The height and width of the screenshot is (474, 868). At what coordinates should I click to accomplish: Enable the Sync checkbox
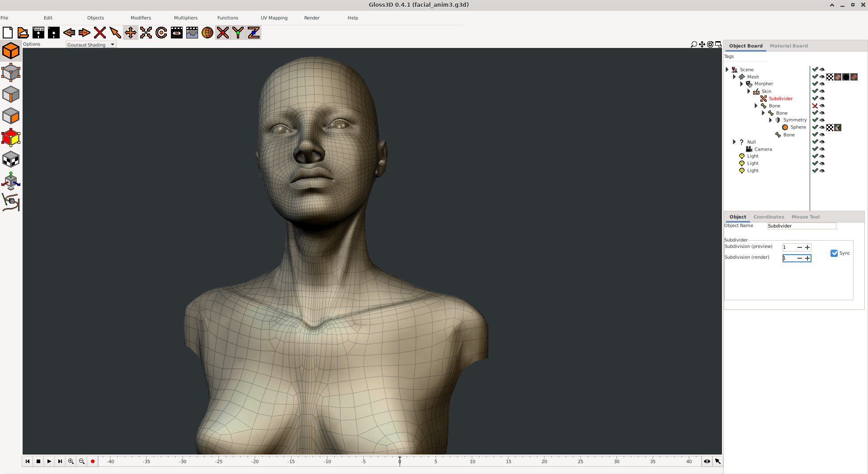coord(834,253)
